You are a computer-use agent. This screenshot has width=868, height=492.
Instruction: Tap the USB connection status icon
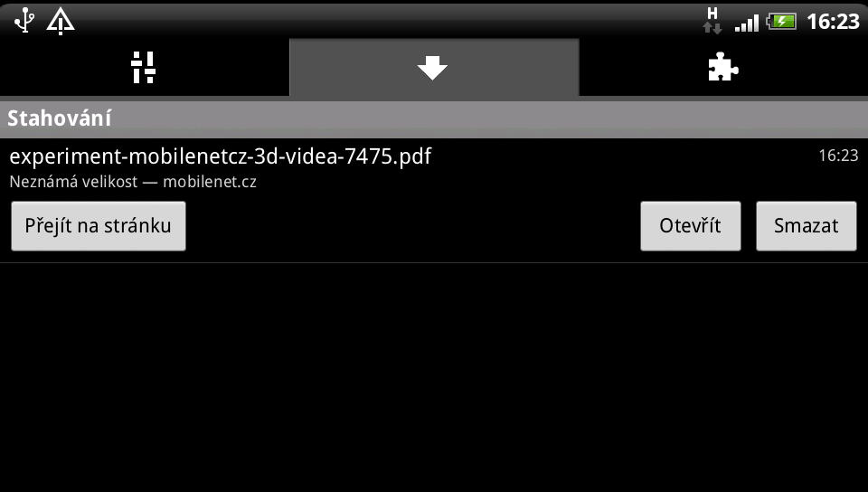[x=24, y=21]
